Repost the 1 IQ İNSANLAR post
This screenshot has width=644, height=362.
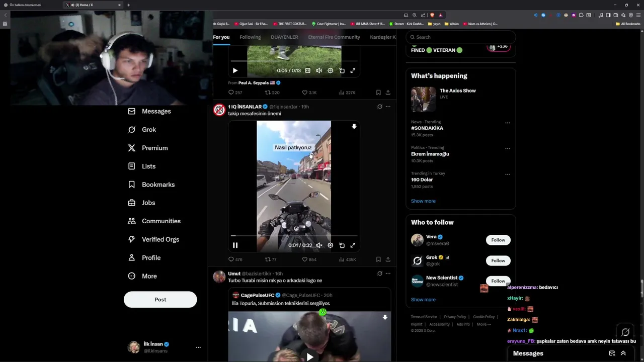click(271, 259)
